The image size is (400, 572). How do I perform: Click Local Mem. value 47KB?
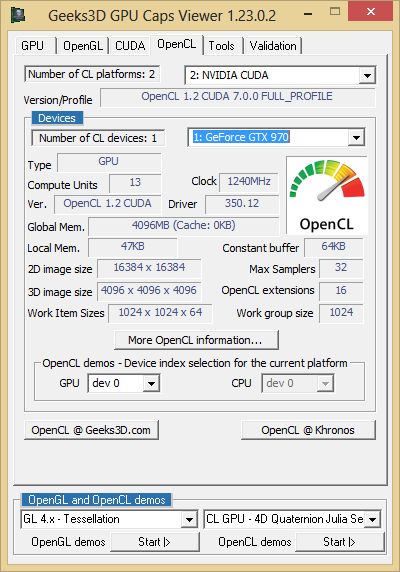[133, 247]
